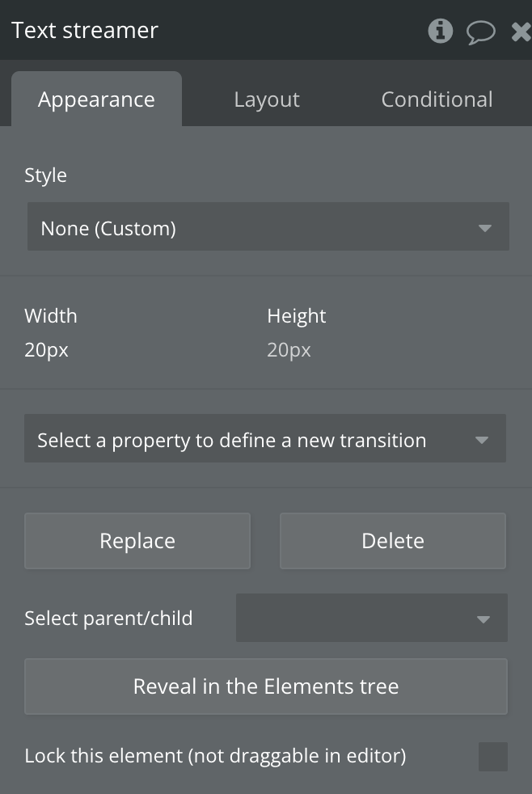532x794 pixels.
Task: Click the comment speech bubble icon
Action: click(481, 32)
